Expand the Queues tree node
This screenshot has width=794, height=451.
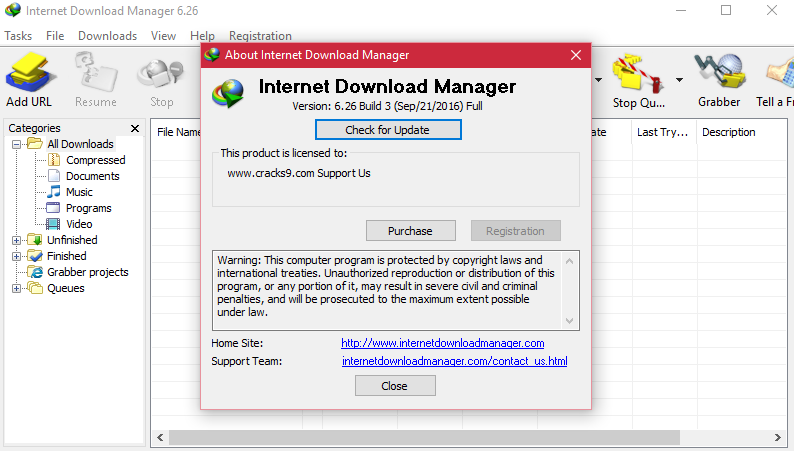[x=16, y=289]
